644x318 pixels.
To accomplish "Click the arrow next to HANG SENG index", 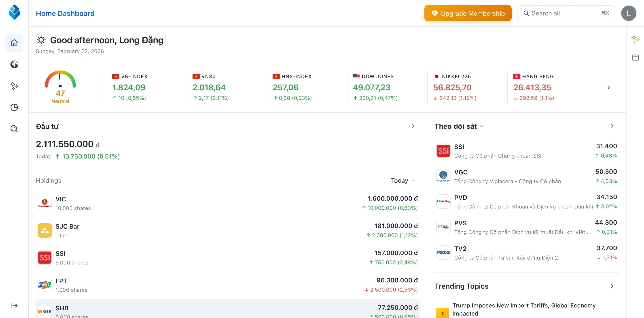I will click(608, 87).
